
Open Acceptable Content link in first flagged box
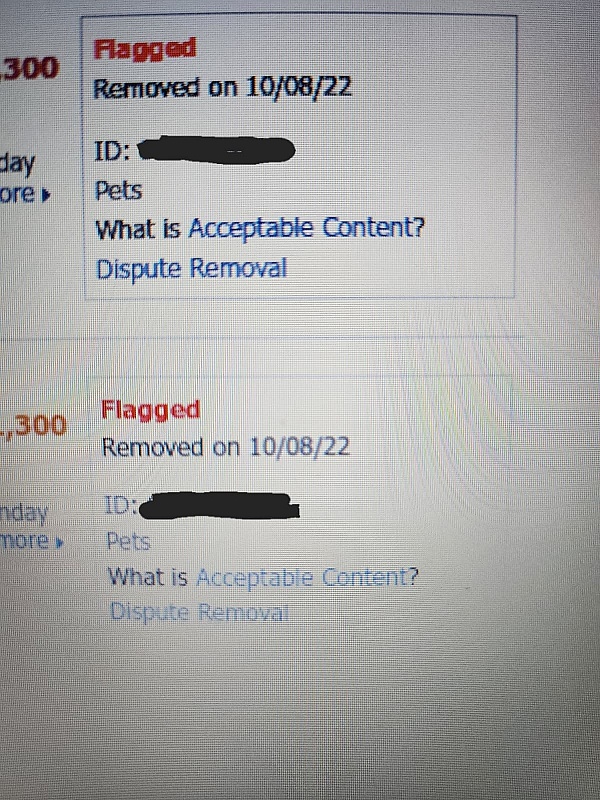pos(306,228)
